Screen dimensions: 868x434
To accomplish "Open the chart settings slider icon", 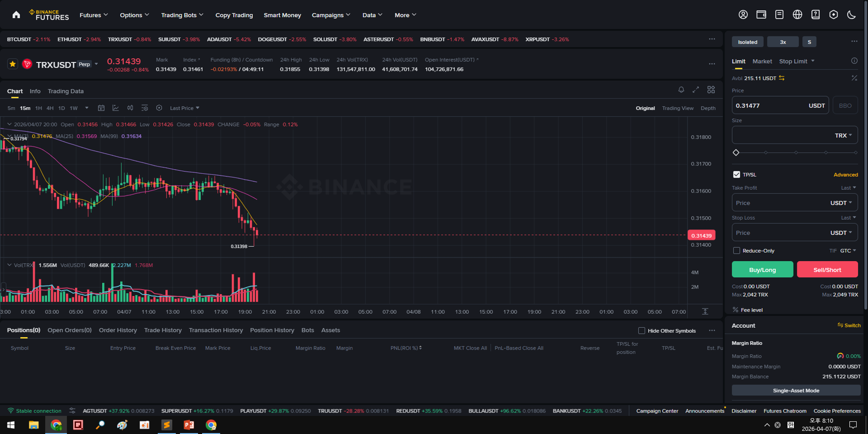I will pos(145,108).
